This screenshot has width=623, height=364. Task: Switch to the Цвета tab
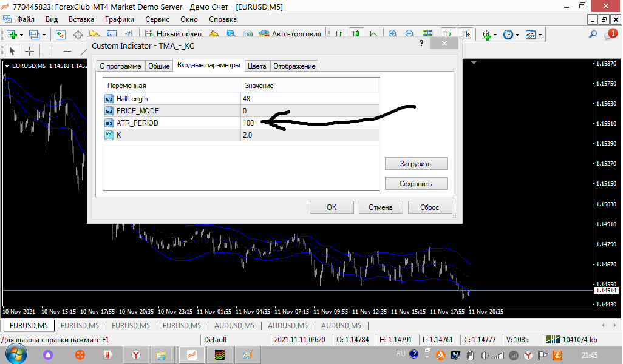[257, 66]
